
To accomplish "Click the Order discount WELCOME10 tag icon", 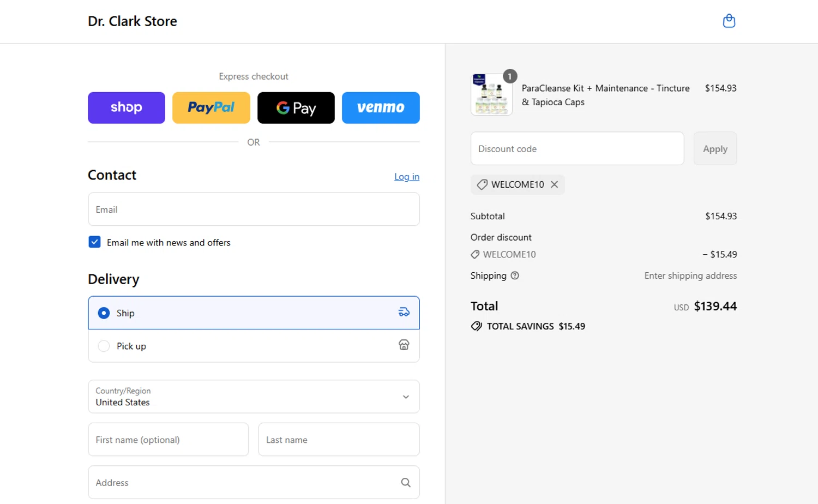I will (475, 254).
